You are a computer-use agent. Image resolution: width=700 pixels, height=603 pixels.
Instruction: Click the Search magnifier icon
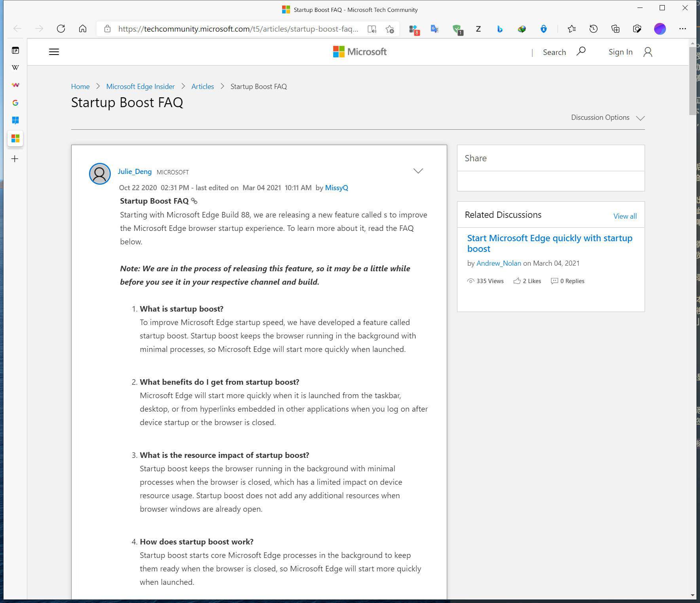click(x=580, y=51)
